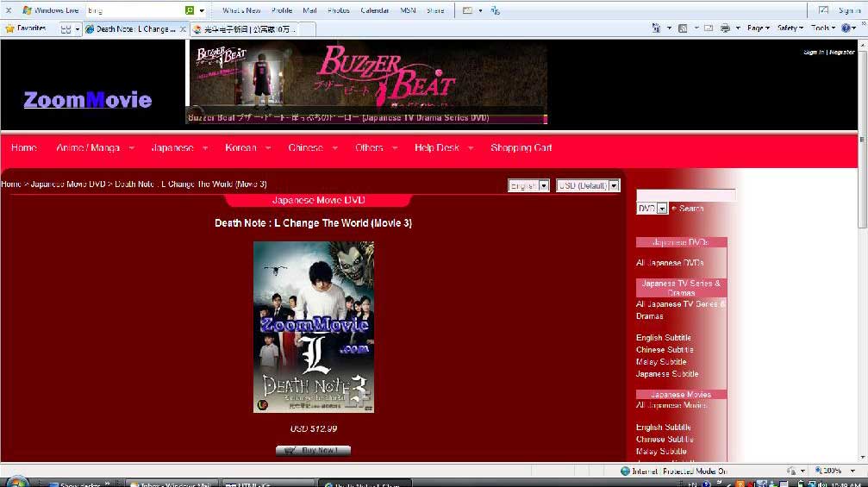The image size is (868, 487).
Task: Open the USD (Default) currency dropdown
Action: pyautogui.click(x=588, y=185)
